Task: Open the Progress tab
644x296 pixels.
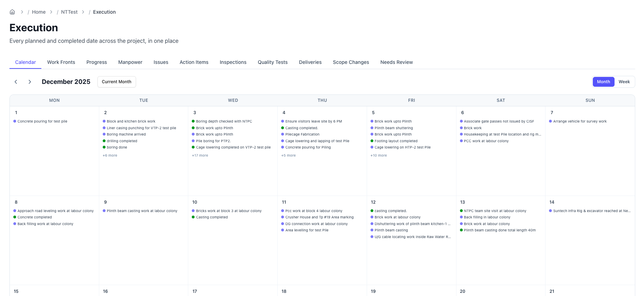Action: (97, 62)
